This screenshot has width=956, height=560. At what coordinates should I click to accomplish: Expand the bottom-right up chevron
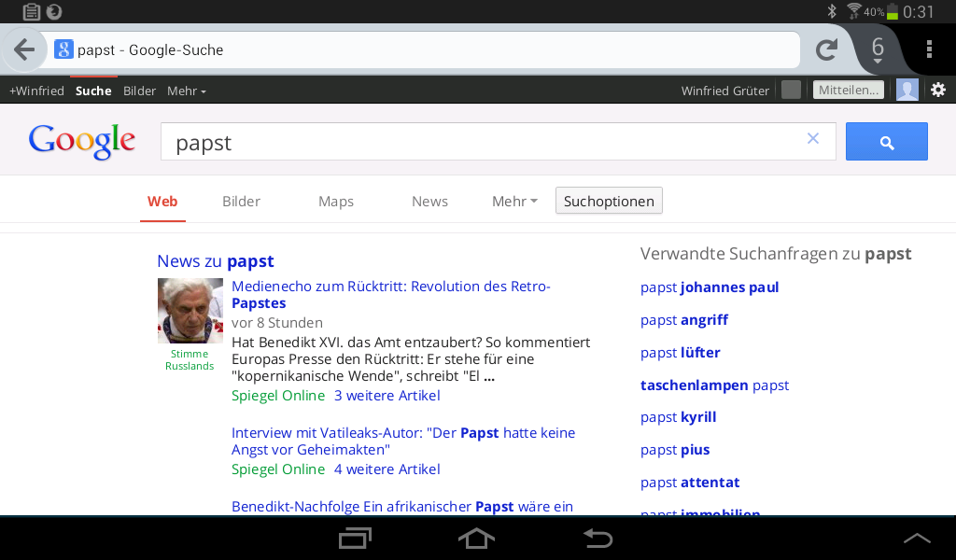click(x=917, y=539)
